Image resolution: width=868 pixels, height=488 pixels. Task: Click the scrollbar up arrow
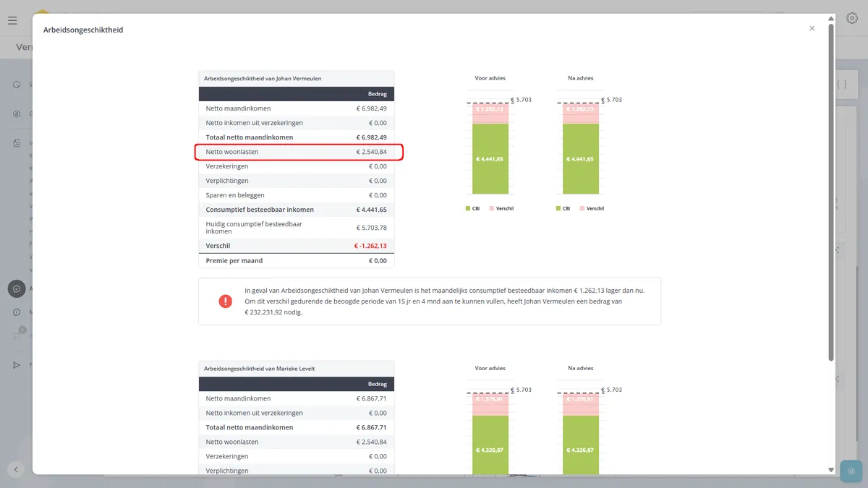point(830,18)
